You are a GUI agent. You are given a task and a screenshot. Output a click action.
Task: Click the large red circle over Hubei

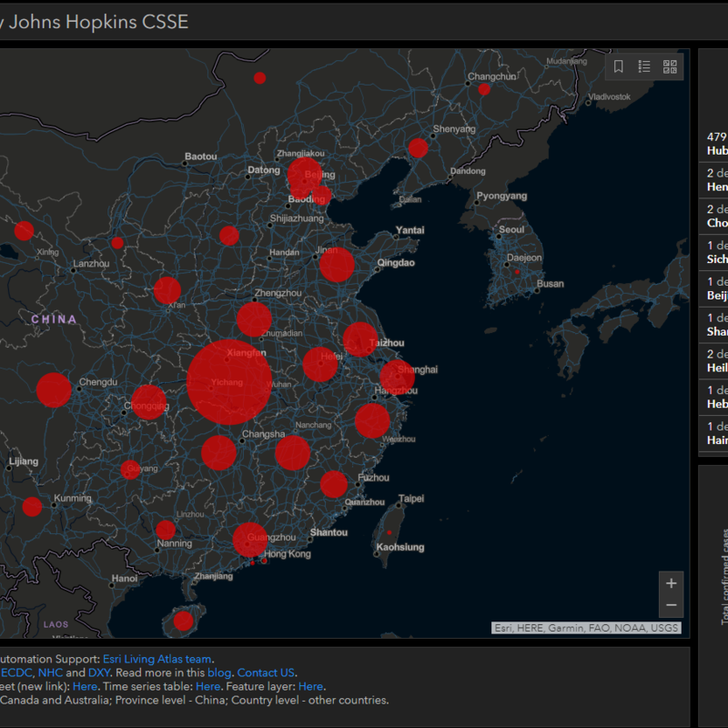229,382
